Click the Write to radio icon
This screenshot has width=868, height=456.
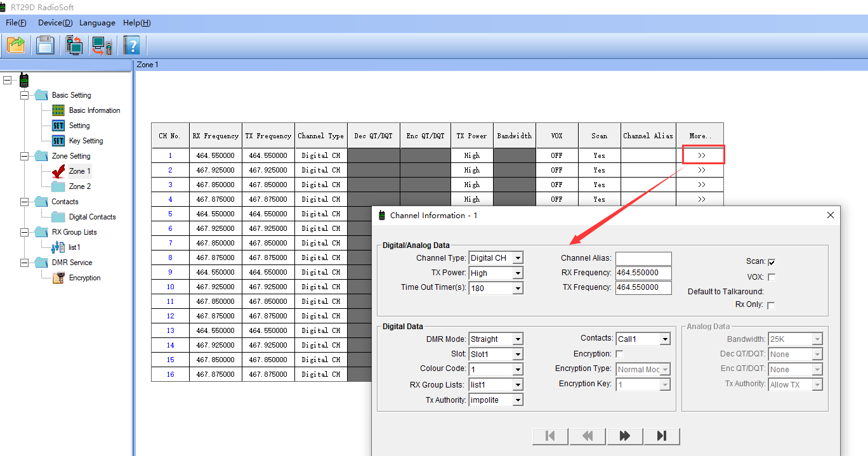point(102,45)
